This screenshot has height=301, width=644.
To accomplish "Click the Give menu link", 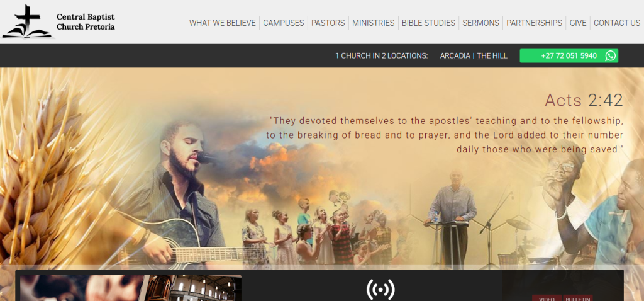I will point(577,23).
